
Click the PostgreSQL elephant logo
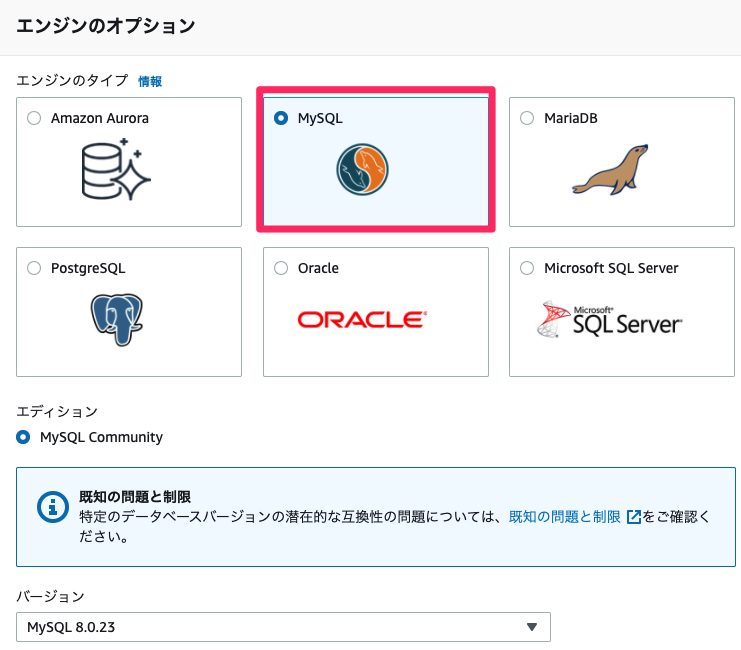pyautogui.click(x=117, y=320)
